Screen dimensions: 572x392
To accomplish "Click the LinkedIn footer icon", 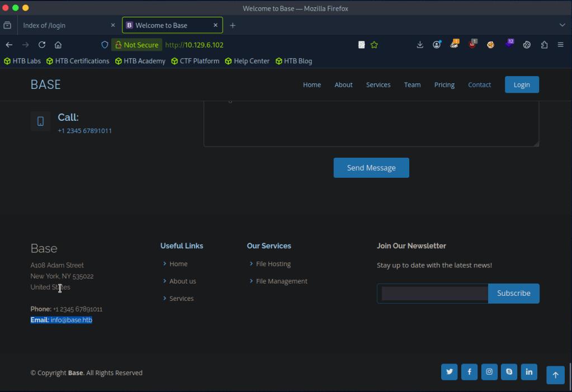I will (529, 372).
